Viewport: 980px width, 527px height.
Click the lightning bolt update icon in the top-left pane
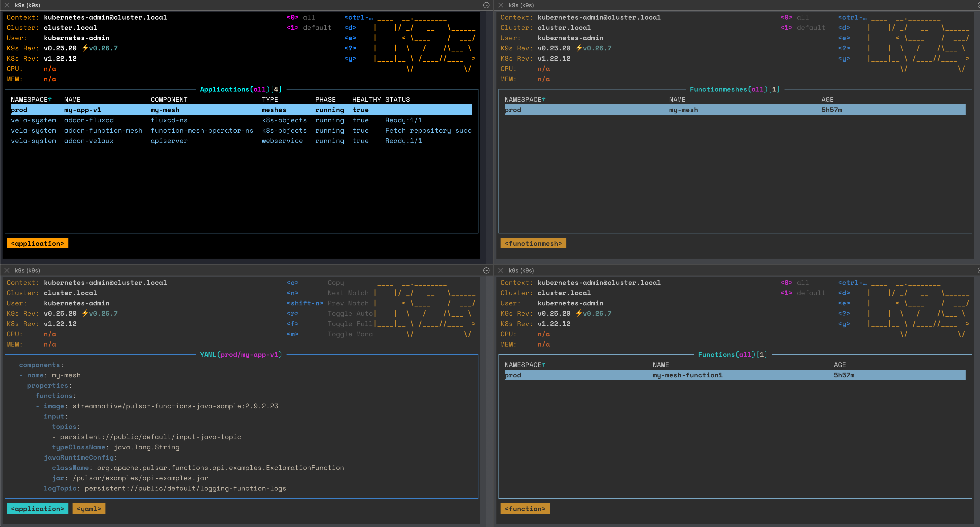coord(85,48)
